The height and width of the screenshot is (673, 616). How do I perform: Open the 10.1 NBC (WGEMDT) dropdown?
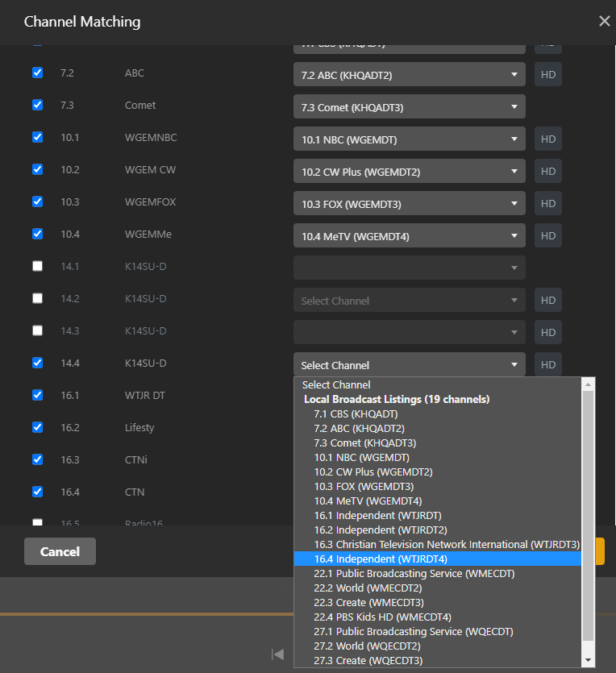coord(410,139)
